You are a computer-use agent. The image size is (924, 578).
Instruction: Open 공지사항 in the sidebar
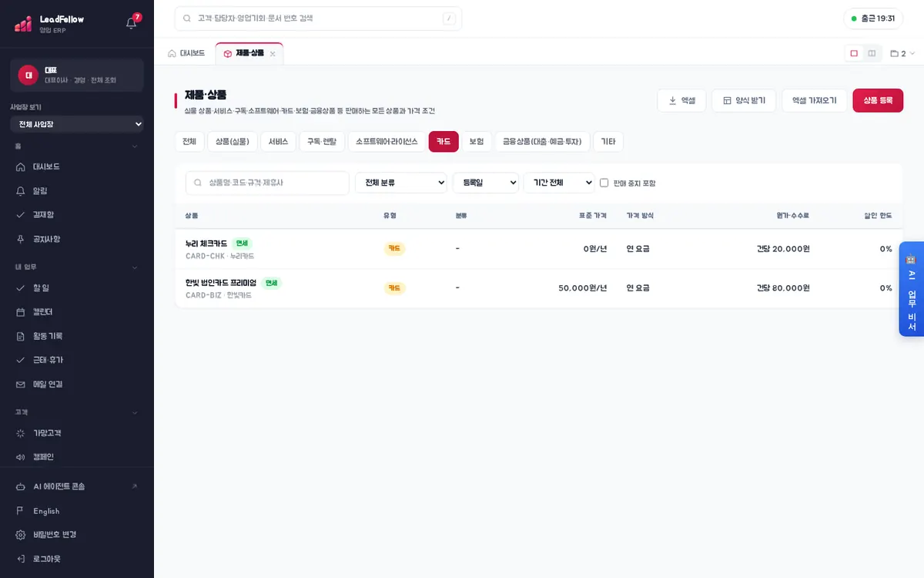77,239
